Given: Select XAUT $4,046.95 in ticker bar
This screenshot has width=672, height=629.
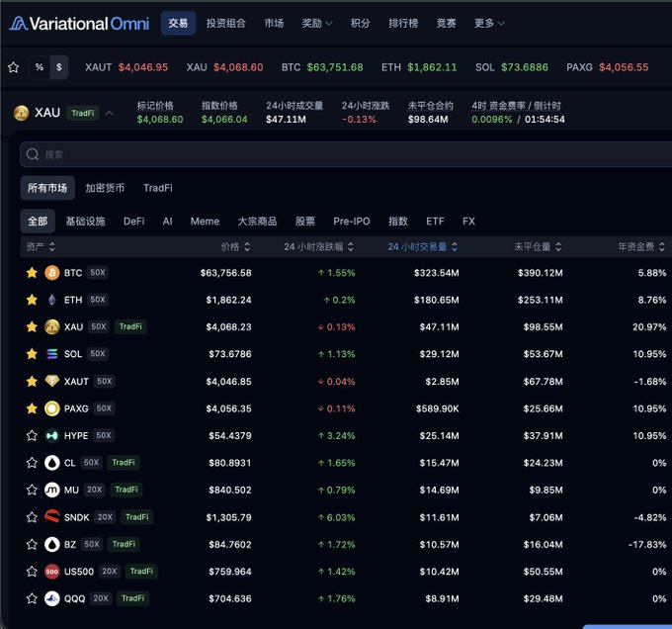Looking at the screenshot, I should click(126, 67).
